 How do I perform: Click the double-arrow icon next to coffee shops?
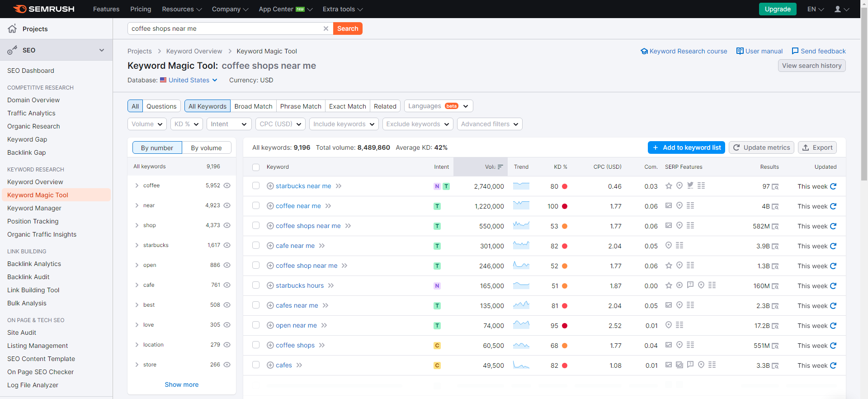pyautogui.click(x=322, y=345)
